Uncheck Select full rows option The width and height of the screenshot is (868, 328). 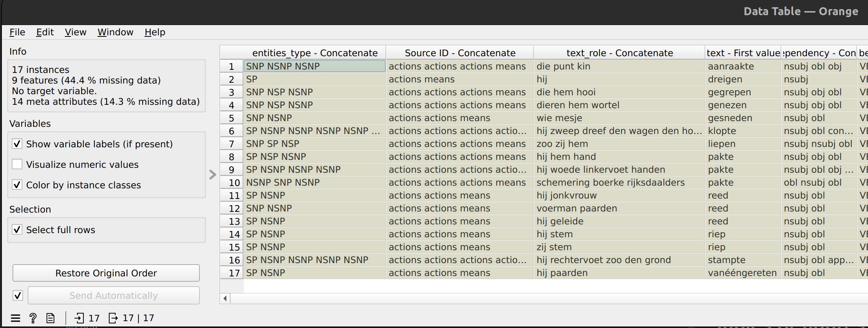click(x=17, y=230)
